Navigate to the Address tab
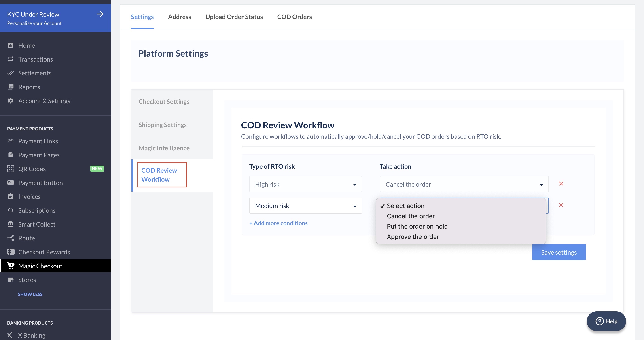This screenshot has height=340, width=644. (179, 17)
